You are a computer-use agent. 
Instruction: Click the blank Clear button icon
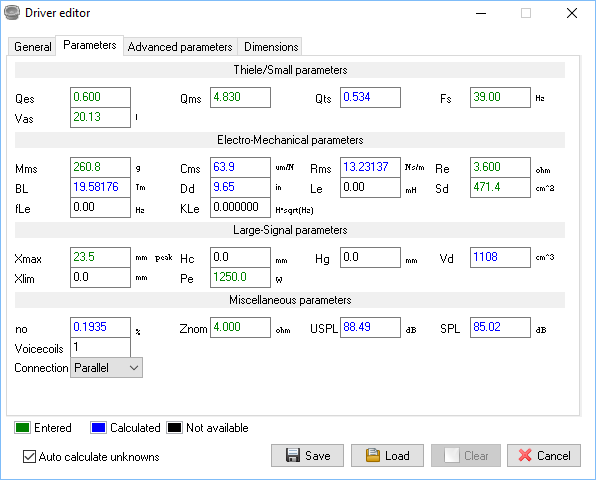pyautogui.click(x=452, y=455)
